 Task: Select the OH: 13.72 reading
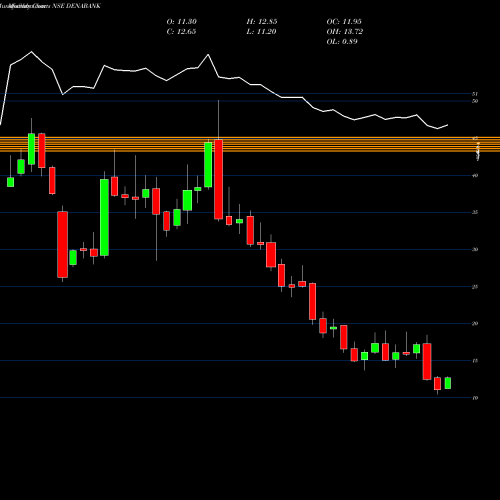tap(345, 32)
